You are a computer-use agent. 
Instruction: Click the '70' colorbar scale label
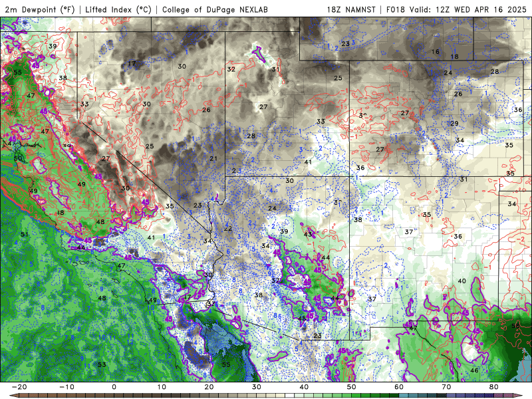(x=446, y=387)
